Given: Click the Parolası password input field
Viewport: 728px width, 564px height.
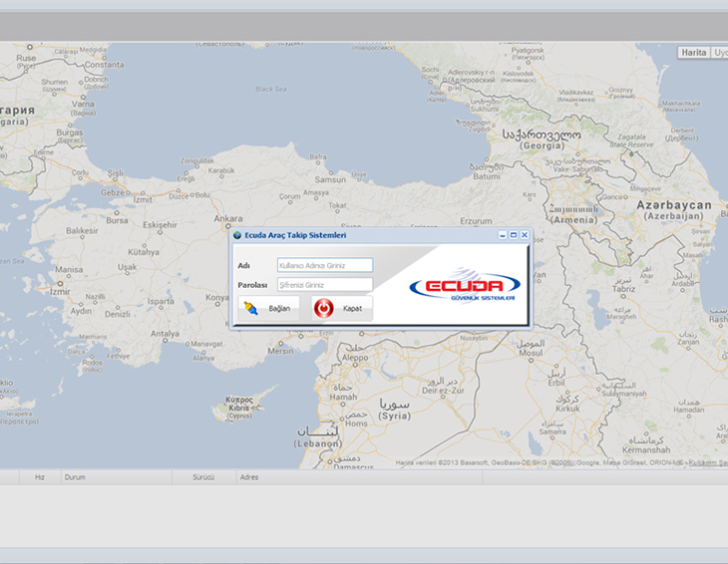Looking at the screenshot, I should [x=325, y=285].
